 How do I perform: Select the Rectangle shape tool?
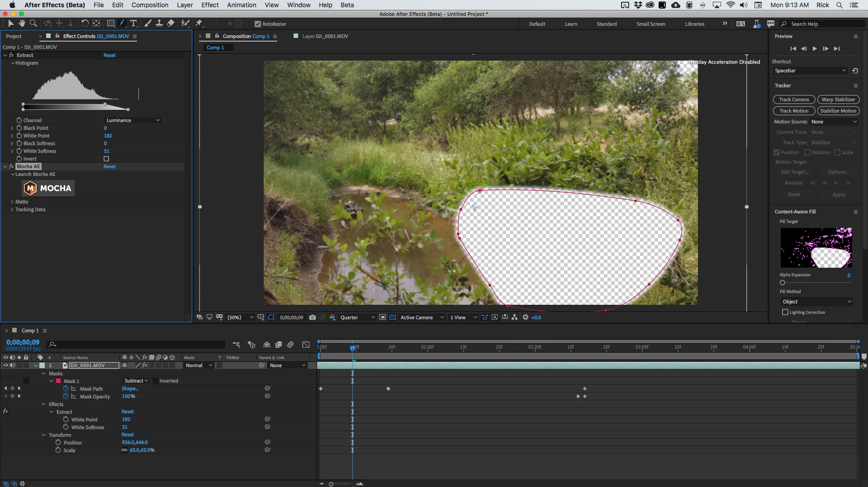pyautogui.click(x=110, y=24)
